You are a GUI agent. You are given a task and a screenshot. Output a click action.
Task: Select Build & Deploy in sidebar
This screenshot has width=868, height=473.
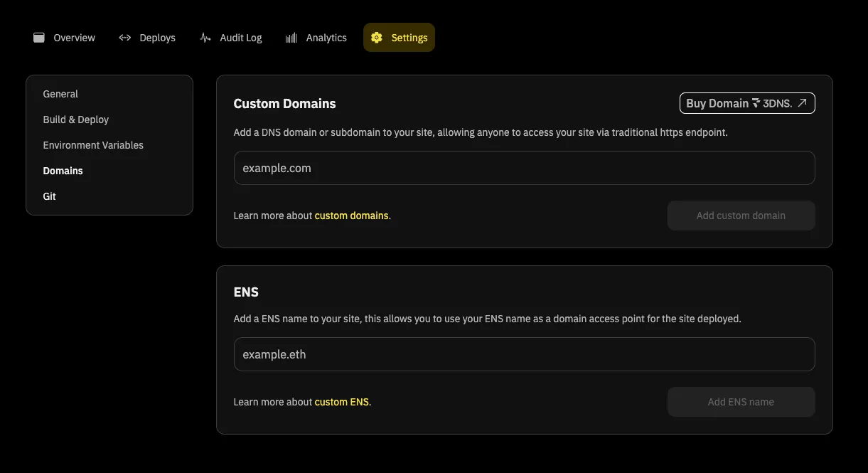(76, 119)
